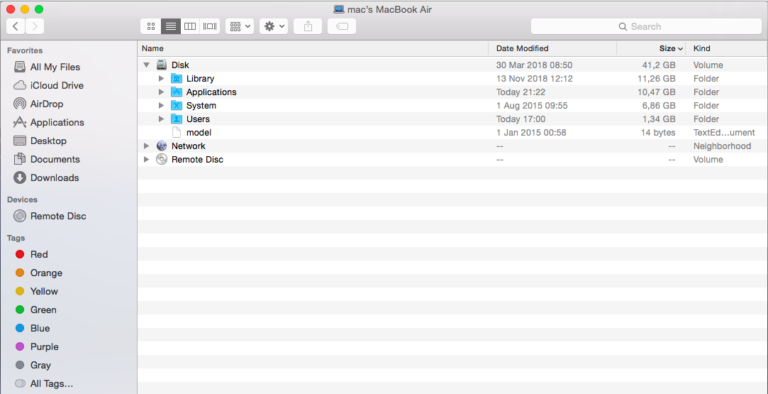This screenshot has height=394, width=768.
Task: Click the Search field
Action: point(646,26)
